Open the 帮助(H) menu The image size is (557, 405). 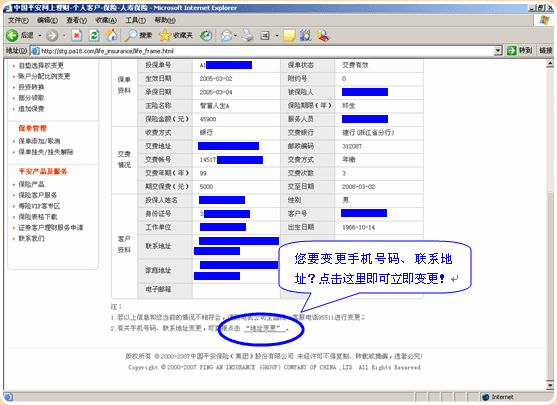point(165,20)
